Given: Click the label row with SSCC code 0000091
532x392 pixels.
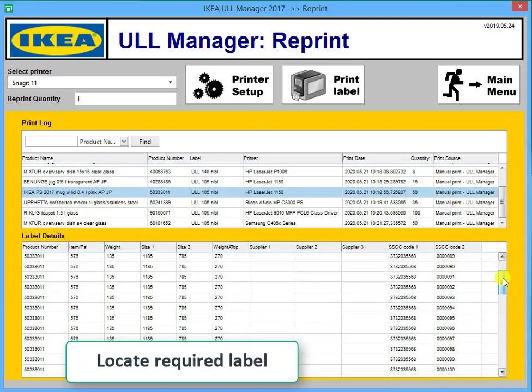Looking at the screenshot, I should coord(260,277).
